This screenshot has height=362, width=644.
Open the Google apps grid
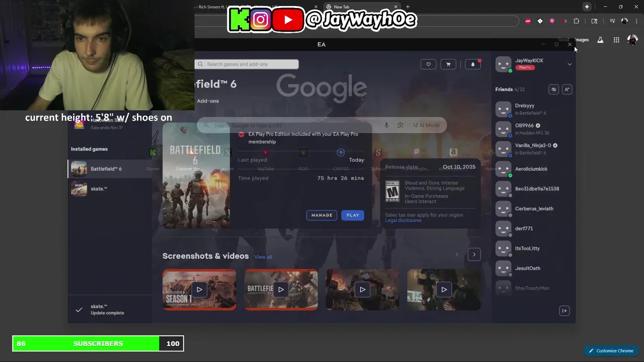tap(616, 40)
